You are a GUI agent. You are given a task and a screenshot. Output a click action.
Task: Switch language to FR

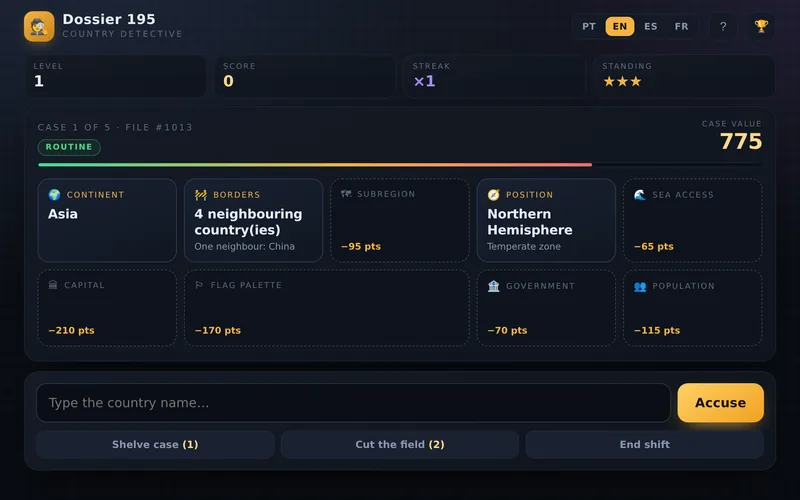(x=681, y=27)
